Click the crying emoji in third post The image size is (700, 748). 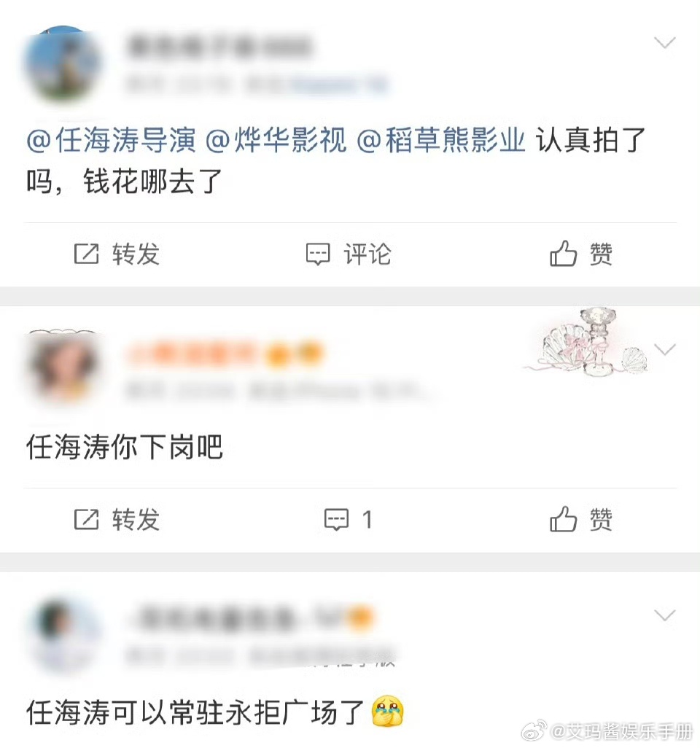(x=387, y=712)
